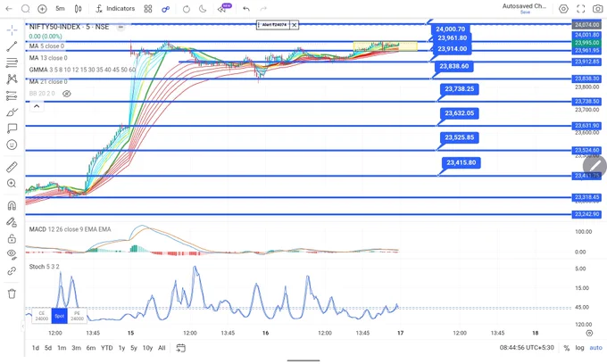
Task: Toggle lock all drawings
Action: point(12,238)
